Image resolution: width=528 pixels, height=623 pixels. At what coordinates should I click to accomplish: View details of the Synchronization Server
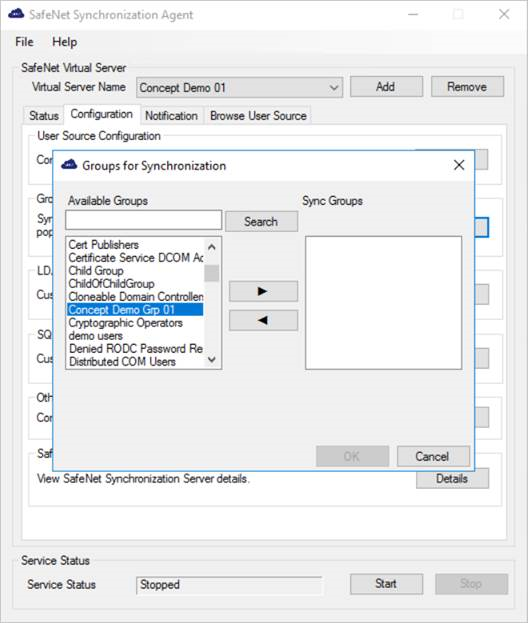(452, 478)
